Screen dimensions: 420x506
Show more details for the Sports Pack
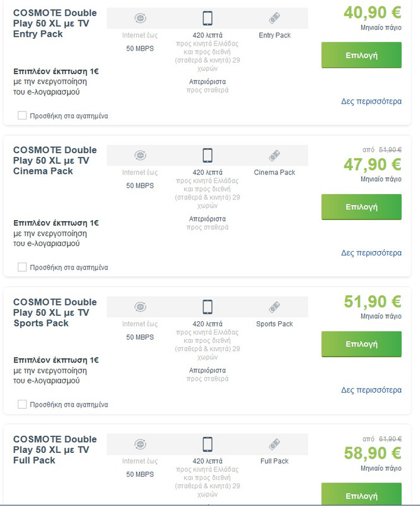click(x=371, y=390)
